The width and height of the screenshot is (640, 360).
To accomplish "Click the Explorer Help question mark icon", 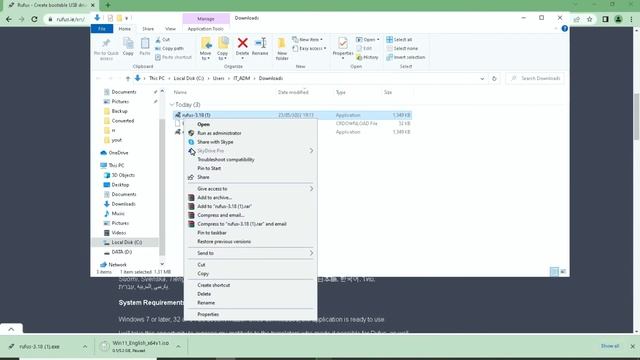I will click(564, 28).
